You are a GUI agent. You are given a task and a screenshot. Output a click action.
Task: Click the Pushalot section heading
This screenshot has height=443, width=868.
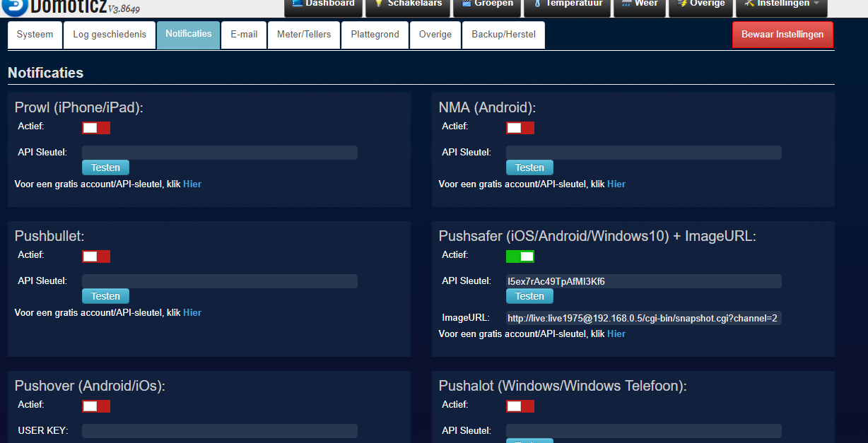pos(563,386)
